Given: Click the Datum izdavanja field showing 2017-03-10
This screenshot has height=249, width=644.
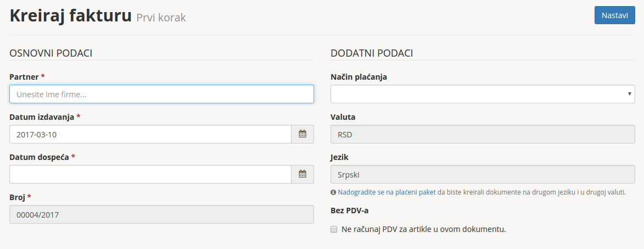Looking at the screenshot, I should tap(150, 134).
